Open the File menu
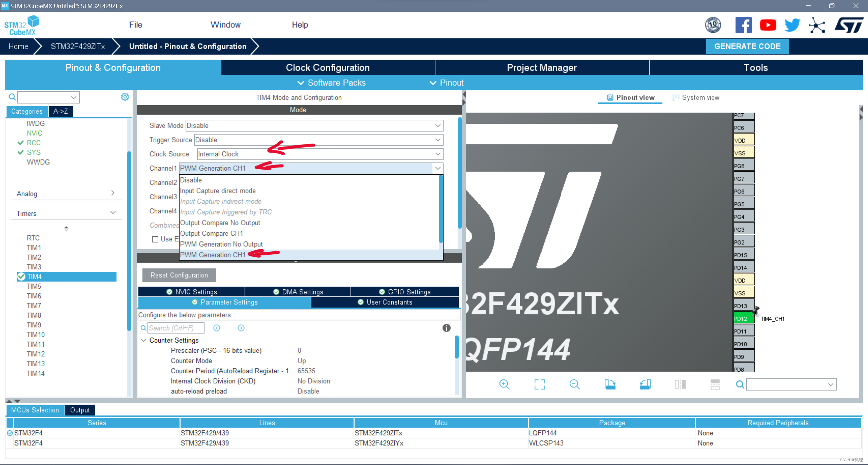Image resolution: width=868 pixels, height=465 pixels. pyautogui.click(x=136, y=25)
